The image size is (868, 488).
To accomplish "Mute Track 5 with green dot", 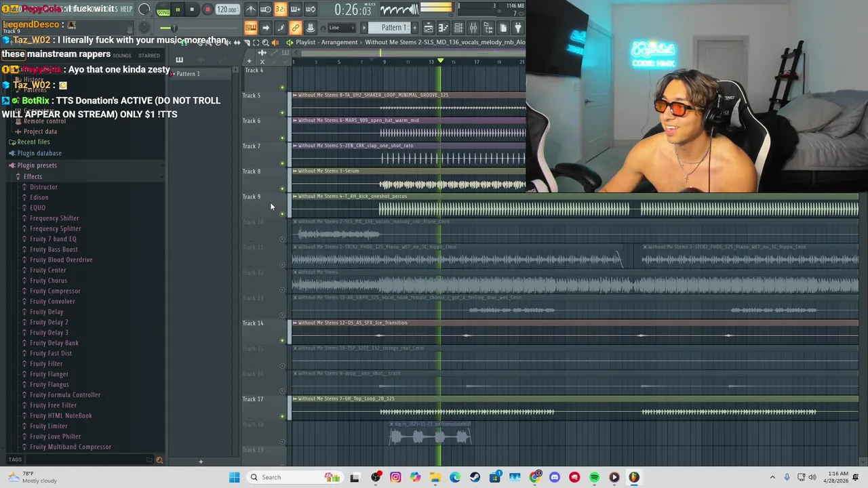I will click(x=282, y=113).
